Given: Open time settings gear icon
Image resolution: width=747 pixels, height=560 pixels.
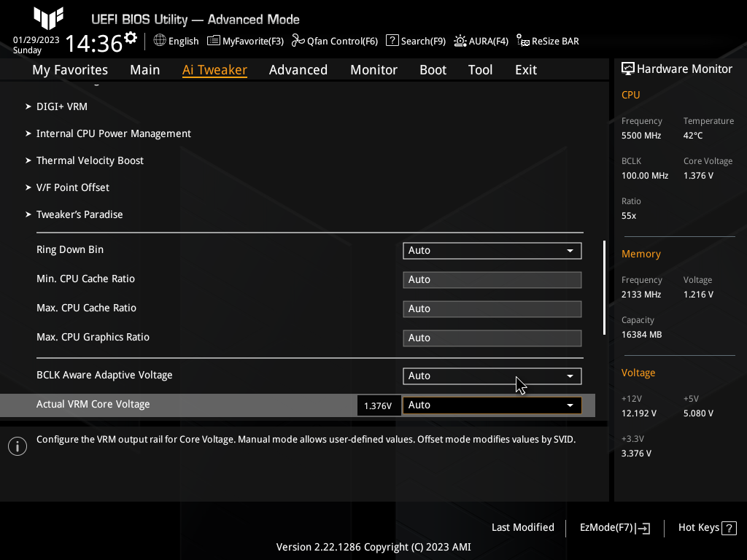Looking at the screenshot, I should [130, 38].
